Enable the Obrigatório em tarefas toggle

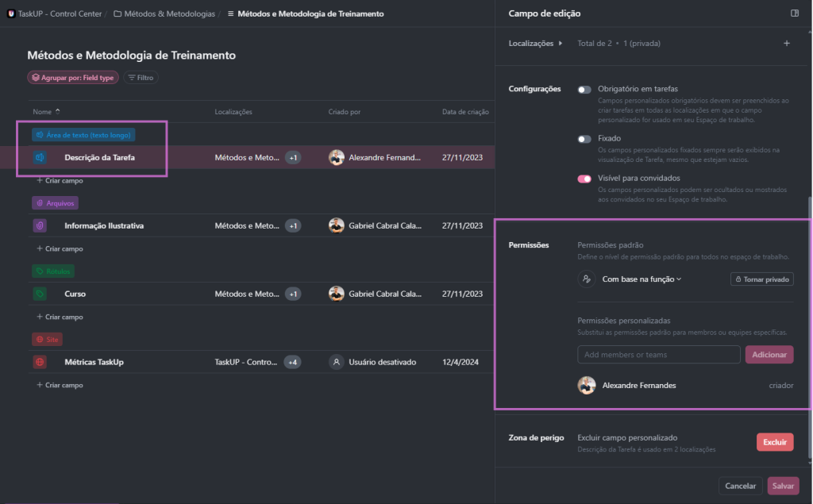585,90
